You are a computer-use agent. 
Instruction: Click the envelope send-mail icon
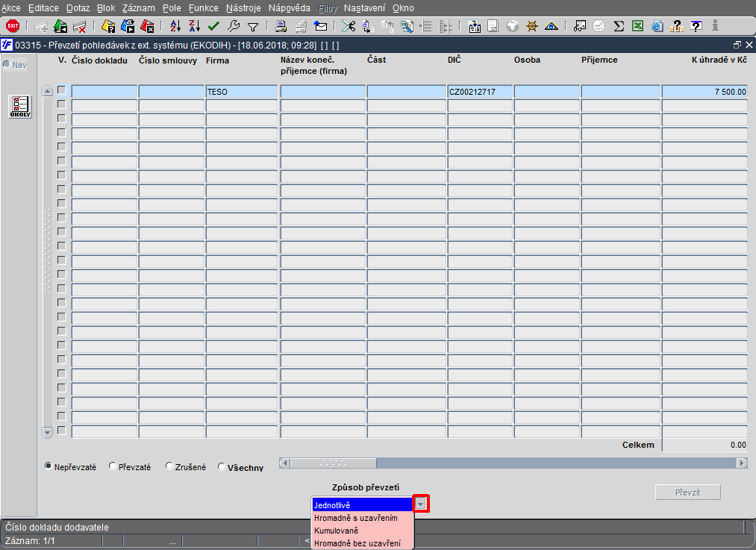pyautogui.click(x=320, y=26)
